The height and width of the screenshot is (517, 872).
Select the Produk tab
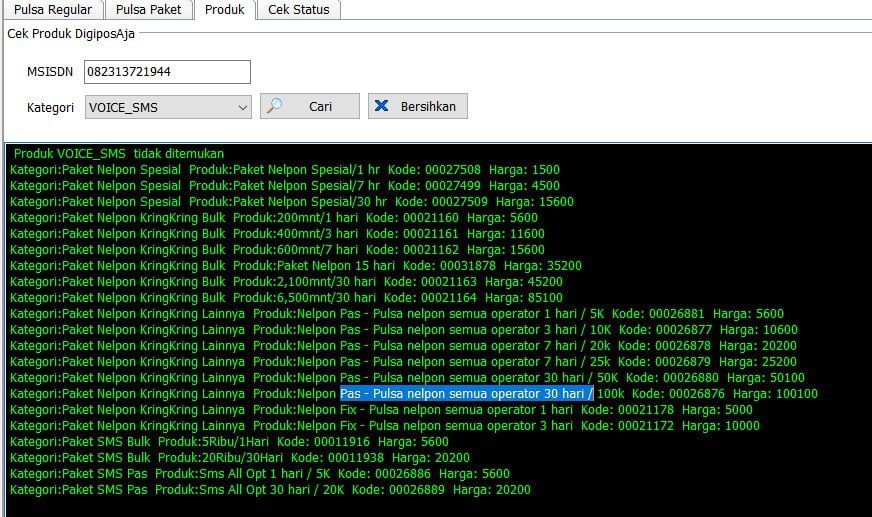tap(224, 10)
